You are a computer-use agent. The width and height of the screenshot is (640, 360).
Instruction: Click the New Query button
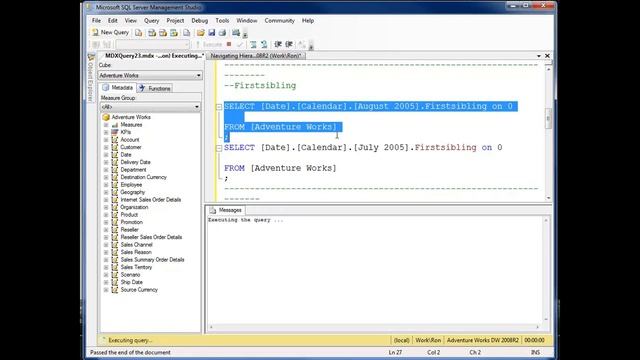click(111, 32)
